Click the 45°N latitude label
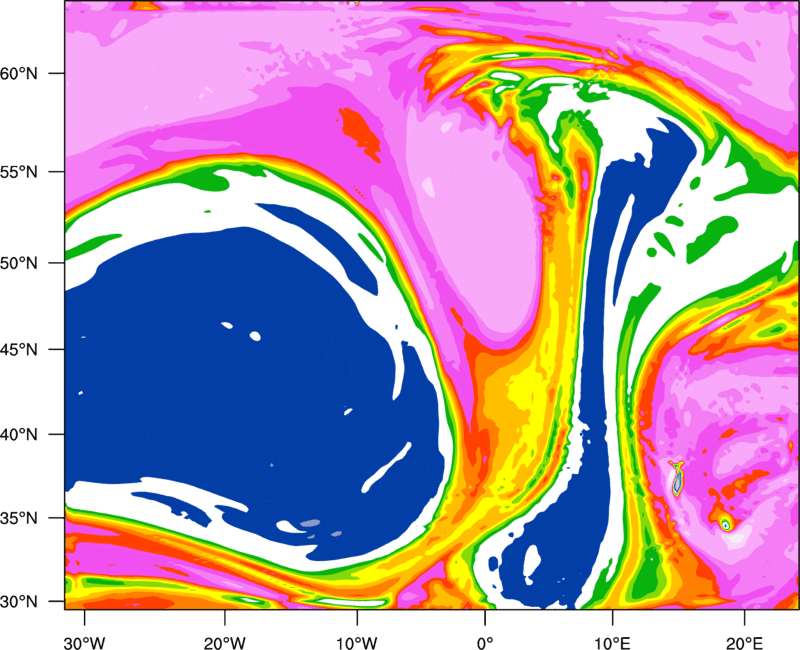The image size is (800, 650). [x=19, y=349]
